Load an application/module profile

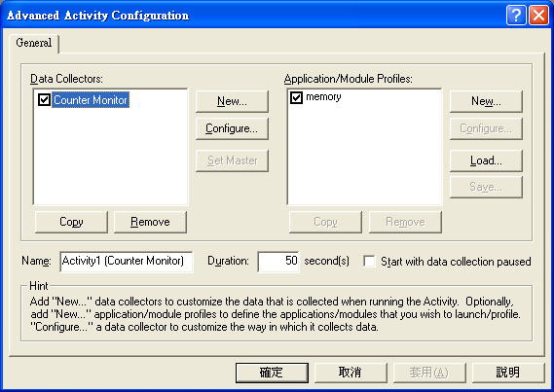[486, 160]
